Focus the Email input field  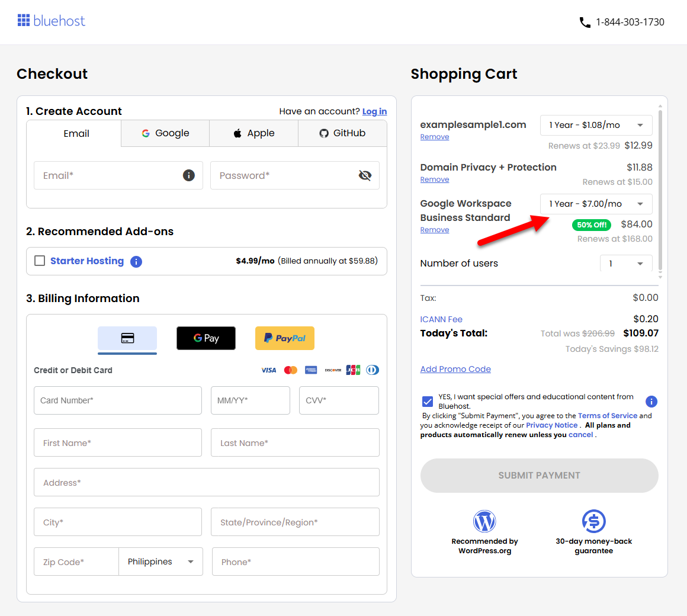[x=118, y=175]
